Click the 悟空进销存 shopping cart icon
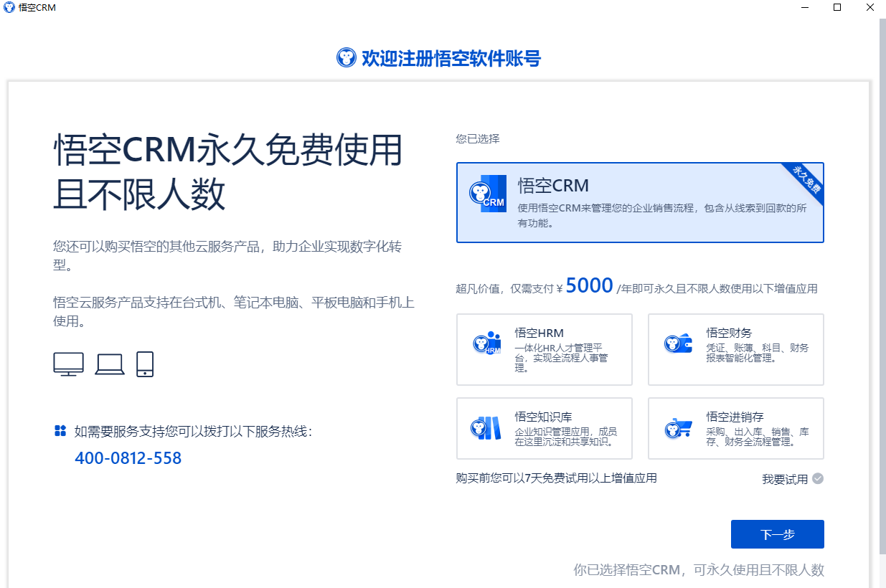The height and width of the screenshot is (588, 886). tap(678, 428)
